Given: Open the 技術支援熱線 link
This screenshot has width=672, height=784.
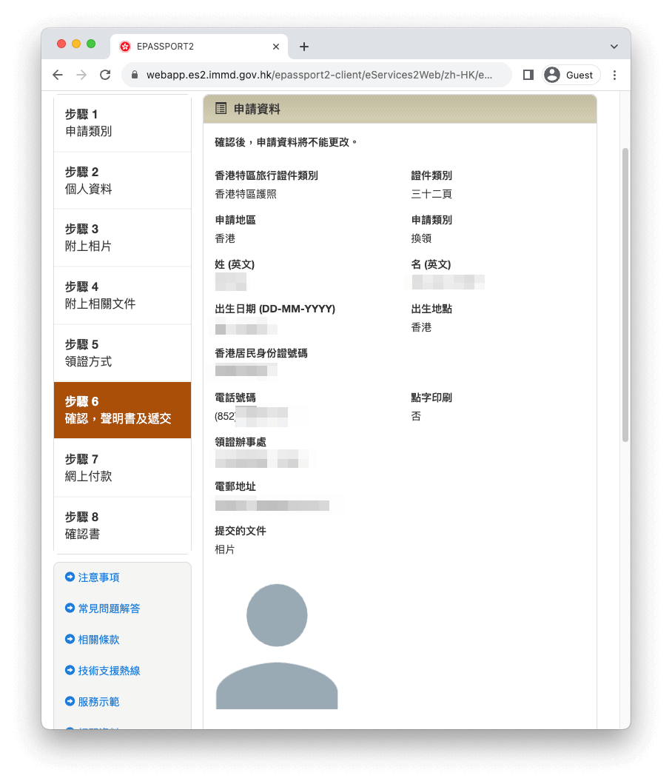Looking at the screenshot, I should tap(109, 671).
